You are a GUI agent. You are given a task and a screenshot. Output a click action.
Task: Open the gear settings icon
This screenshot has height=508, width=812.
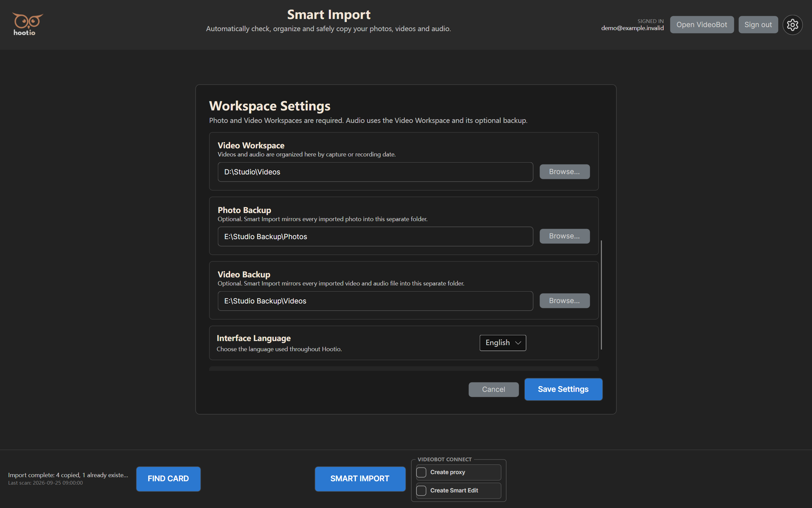tap(792, 25)
